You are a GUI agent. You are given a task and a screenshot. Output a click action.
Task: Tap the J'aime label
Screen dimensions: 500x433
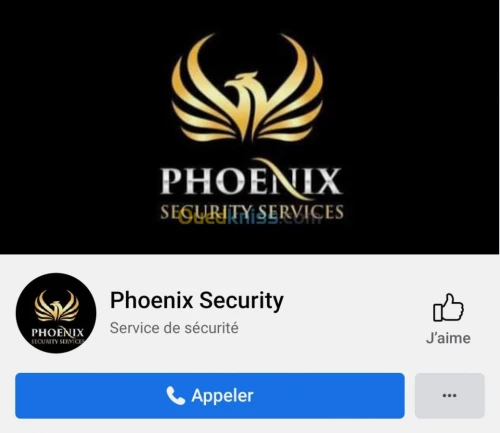pos(448,338)
